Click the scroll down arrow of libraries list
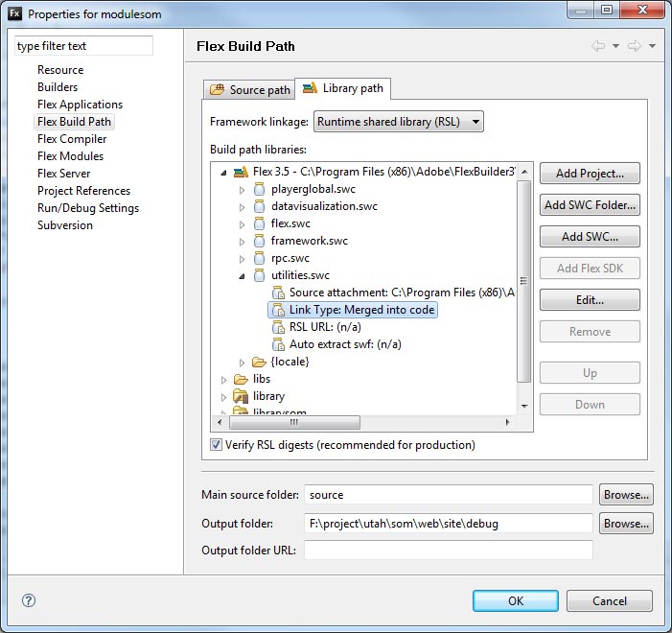 (524, 406)
